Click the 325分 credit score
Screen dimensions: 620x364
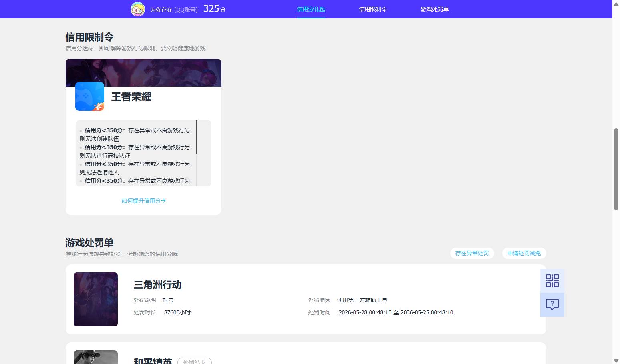pos(214,9)
